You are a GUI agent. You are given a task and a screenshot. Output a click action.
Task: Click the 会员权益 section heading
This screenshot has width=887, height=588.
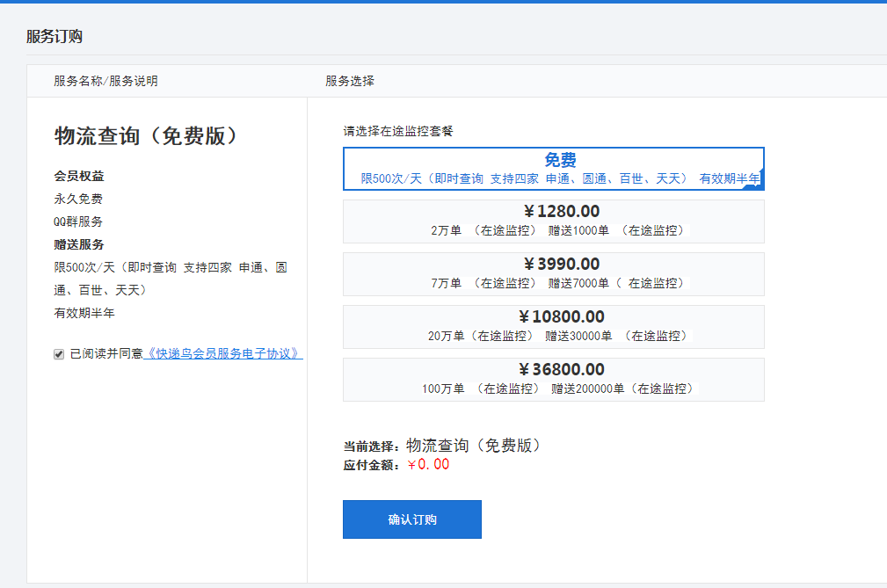coord(79,176)
